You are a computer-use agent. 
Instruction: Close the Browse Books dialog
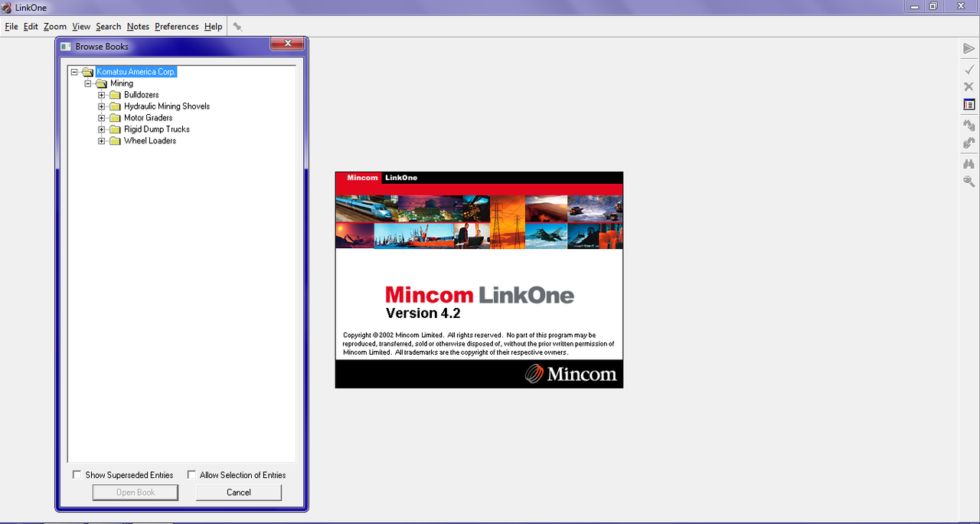pyautogui.click(x=288, y=44)
